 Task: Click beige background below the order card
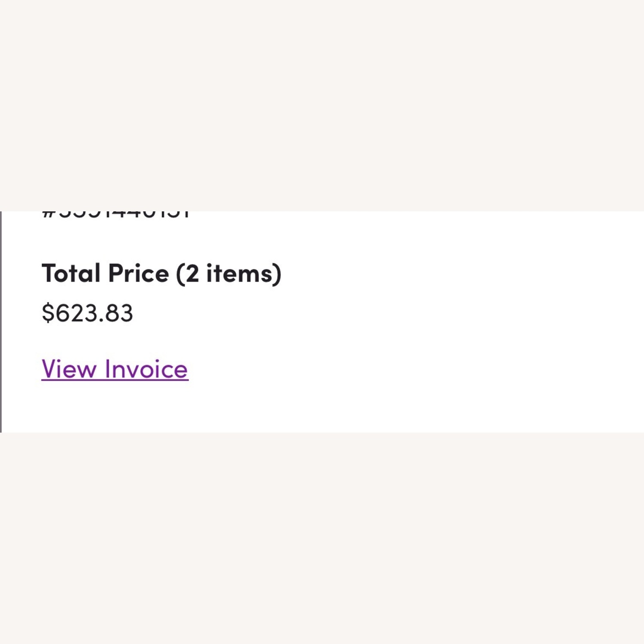(x=322, y=537)
